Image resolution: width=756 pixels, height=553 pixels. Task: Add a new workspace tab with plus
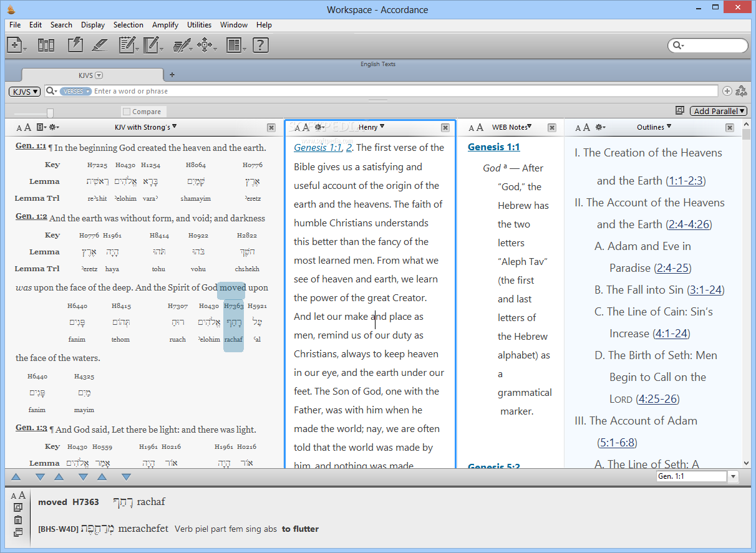(172, 75)
